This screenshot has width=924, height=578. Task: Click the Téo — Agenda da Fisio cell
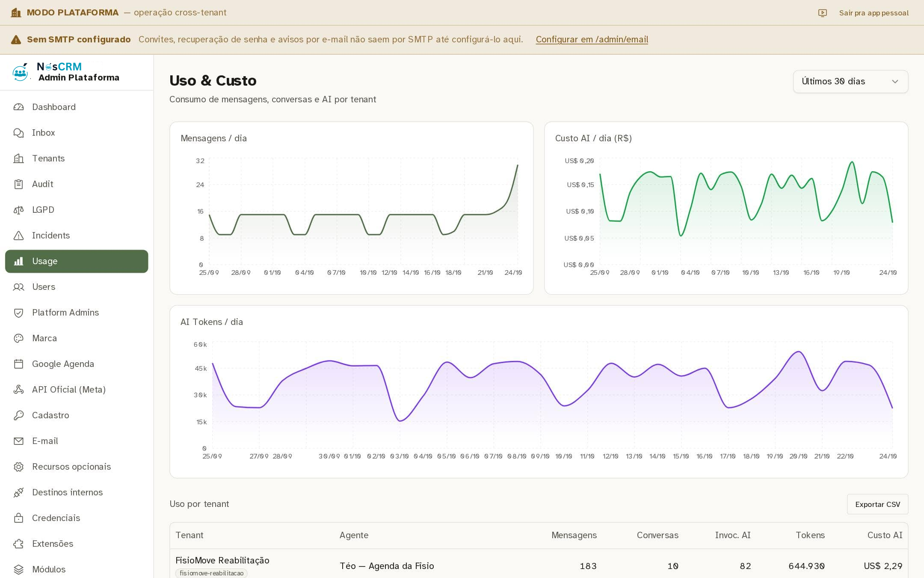click(387, 566)
